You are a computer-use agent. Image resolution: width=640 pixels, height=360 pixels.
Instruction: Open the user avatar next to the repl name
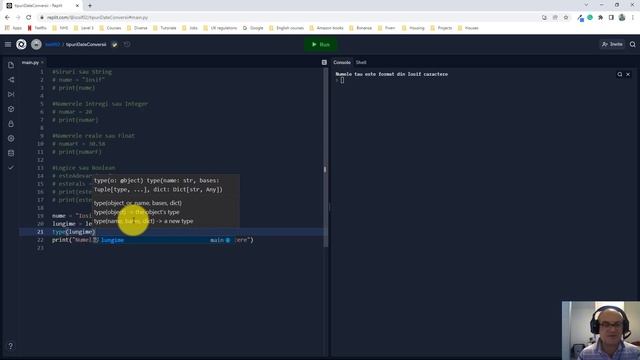36,44
